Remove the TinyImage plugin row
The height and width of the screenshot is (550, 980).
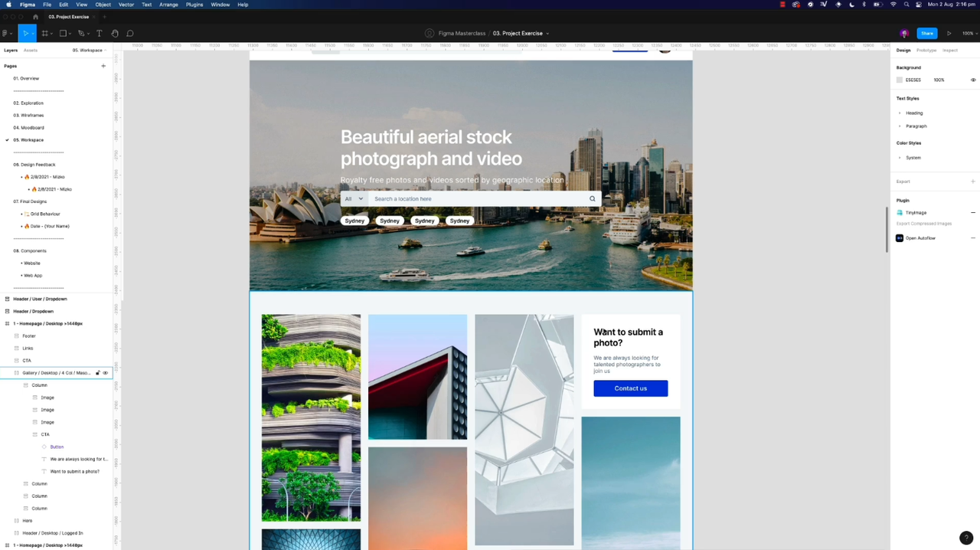(973, 212)
